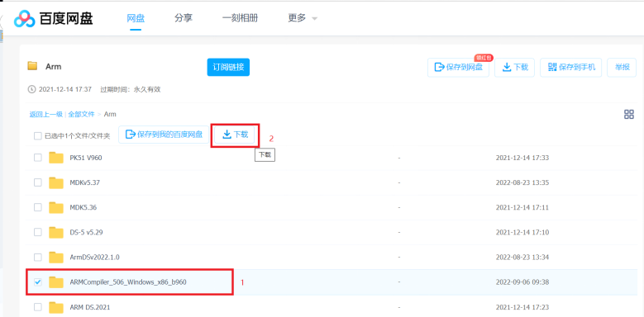
Task: Open the DS-5 v5.29 folder name
Action: coord(86,233)
